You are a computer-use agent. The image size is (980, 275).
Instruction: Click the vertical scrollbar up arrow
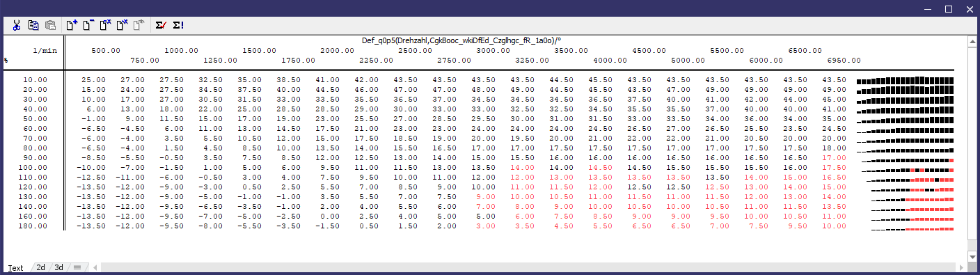(972, 42)
